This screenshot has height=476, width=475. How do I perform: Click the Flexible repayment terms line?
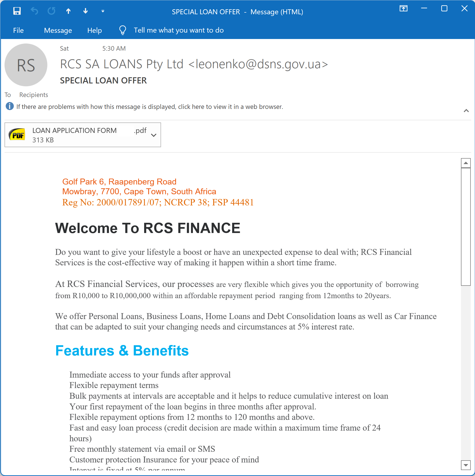[114, 385]
